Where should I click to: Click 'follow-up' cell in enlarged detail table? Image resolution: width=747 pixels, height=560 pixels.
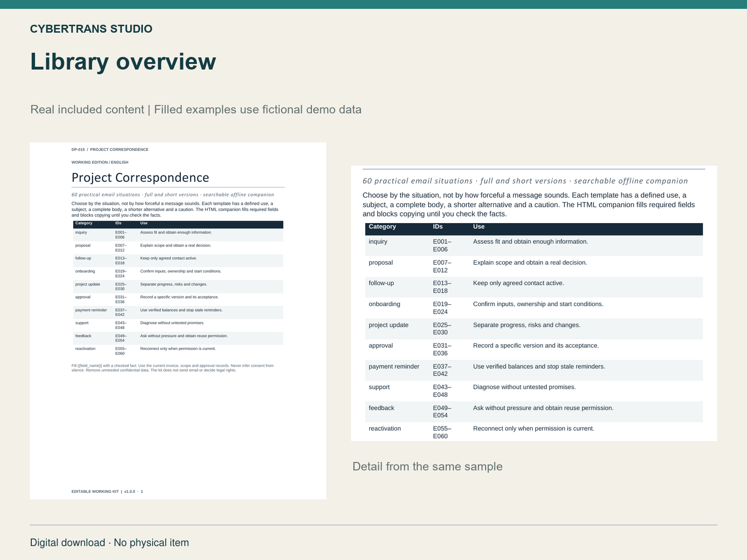[x=381, y=283]
